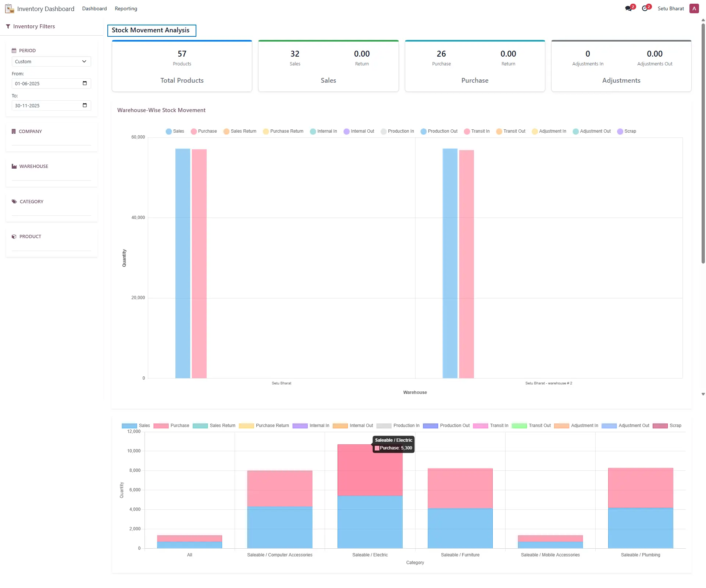Screen dimensions: 706x588
Task: Expand the Custom period dropdown
Action: click(51, 61)
